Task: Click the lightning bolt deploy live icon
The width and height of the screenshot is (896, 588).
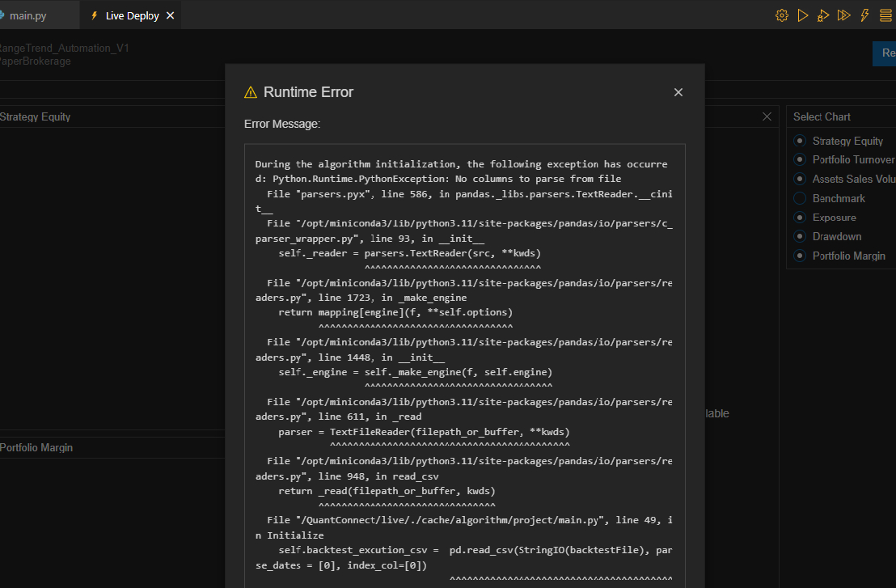Action: point(864,15)
